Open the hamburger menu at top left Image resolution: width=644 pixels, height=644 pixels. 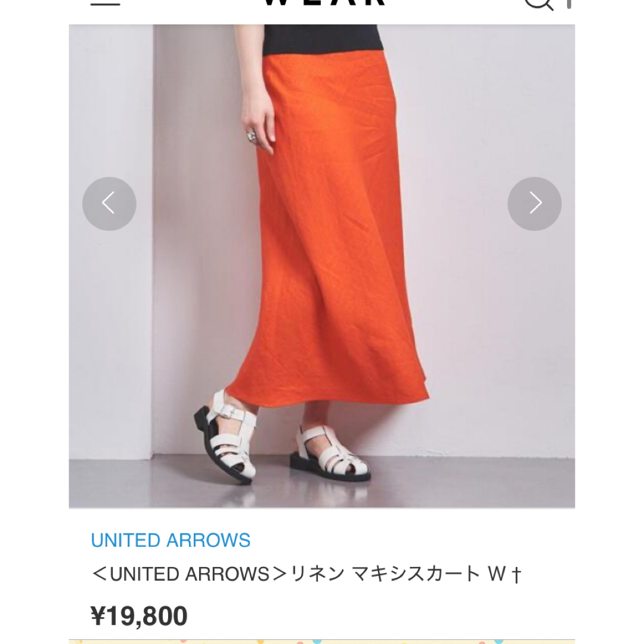[x=105, y=4]
